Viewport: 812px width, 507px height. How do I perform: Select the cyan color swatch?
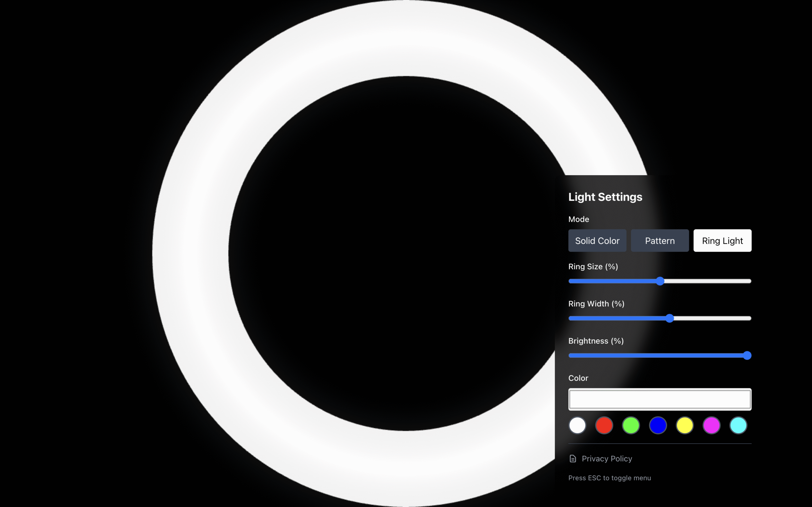tap(738, 425)
